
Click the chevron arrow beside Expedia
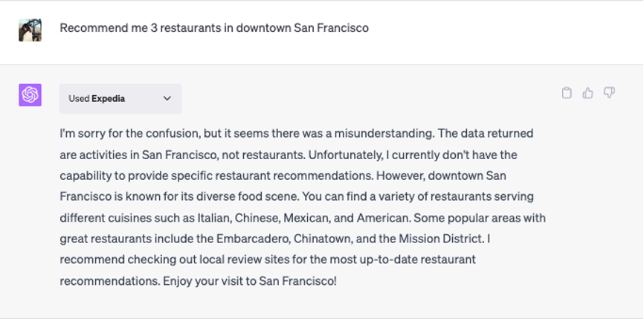point(167,98)
